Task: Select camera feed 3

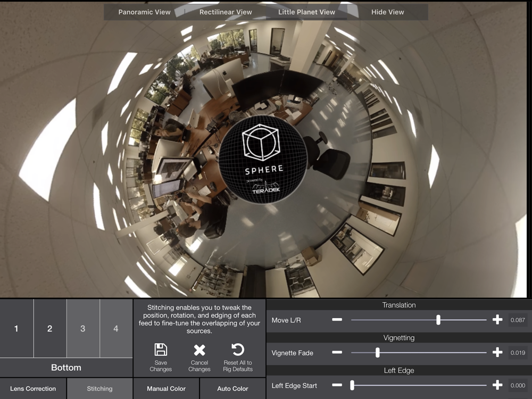Action: (83, 328)
